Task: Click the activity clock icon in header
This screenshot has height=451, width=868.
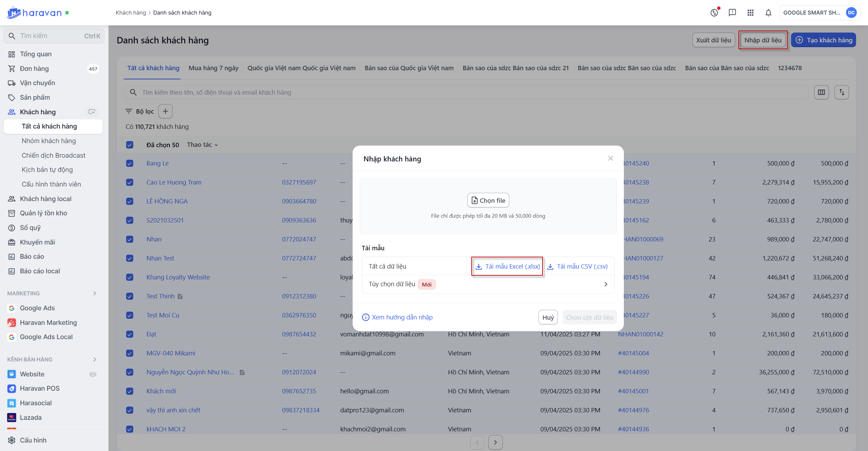Action: [x=714, y=13]
